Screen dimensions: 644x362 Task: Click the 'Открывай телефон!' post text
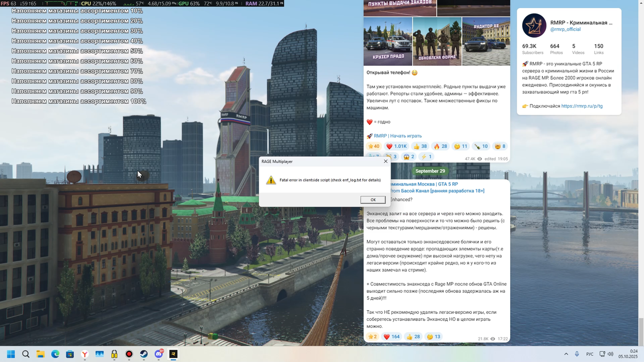(x=388, y=72)
